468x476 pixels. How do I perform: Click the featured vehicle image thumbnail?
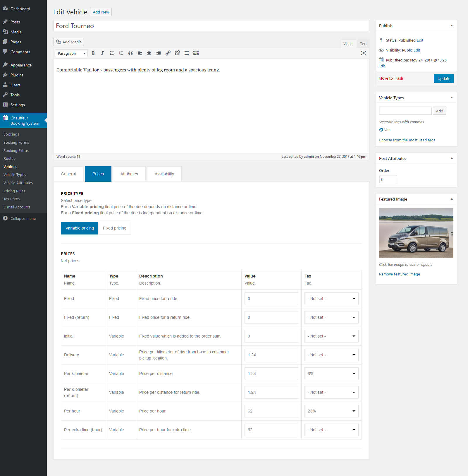click(416, 233)
